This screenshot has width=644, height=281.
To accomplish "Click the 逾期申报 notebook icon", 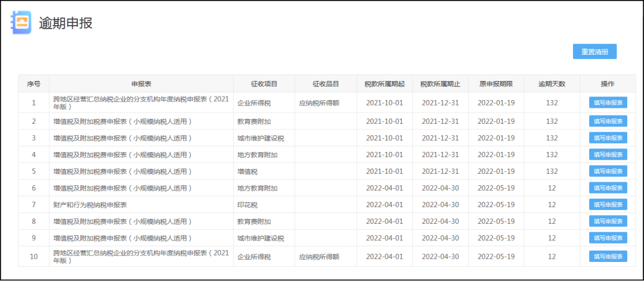I will 21,23.
